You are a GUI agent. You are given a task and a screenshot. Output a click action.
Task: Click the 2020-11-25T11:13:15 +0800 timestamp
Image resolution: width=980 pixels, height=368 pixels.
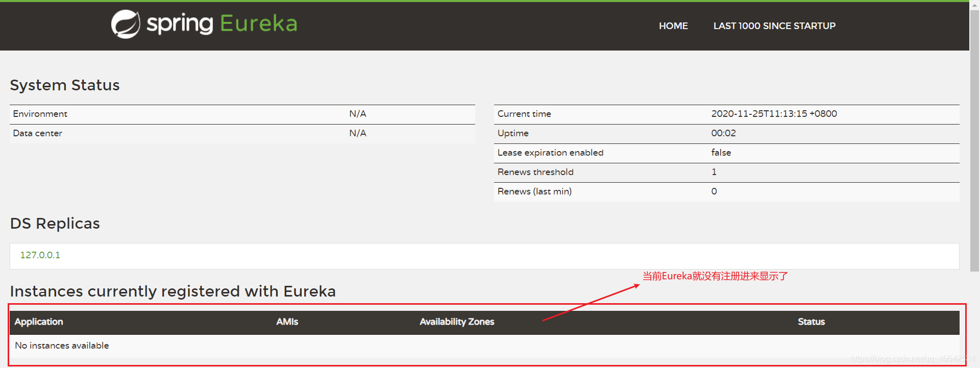[774, 114]
